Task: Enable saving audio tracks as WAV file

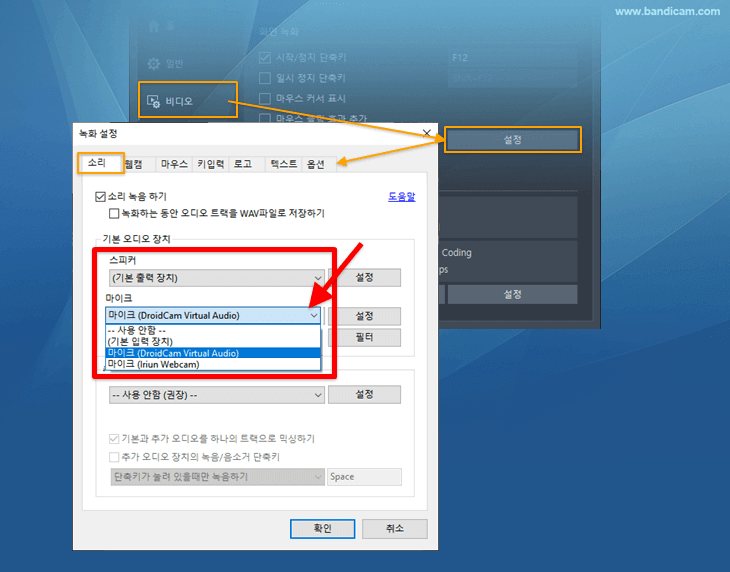Action: coord(114,213)
